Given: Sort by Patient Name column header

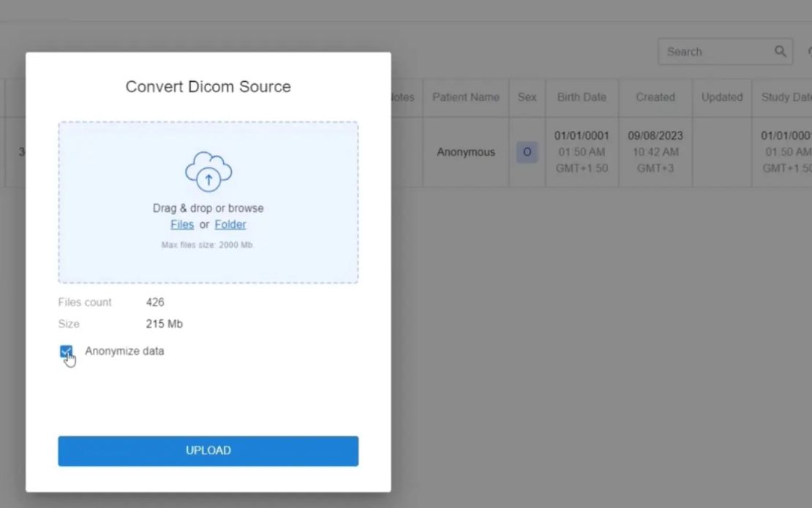Looking at the screenshot, I should (465, 97).
